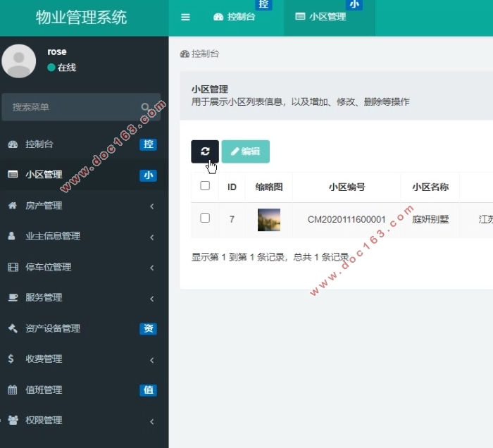The width and height of the screenshot is (493, 448).
Task: Click the person icon beside 业主信息管理
Action: tap(11, 236)
